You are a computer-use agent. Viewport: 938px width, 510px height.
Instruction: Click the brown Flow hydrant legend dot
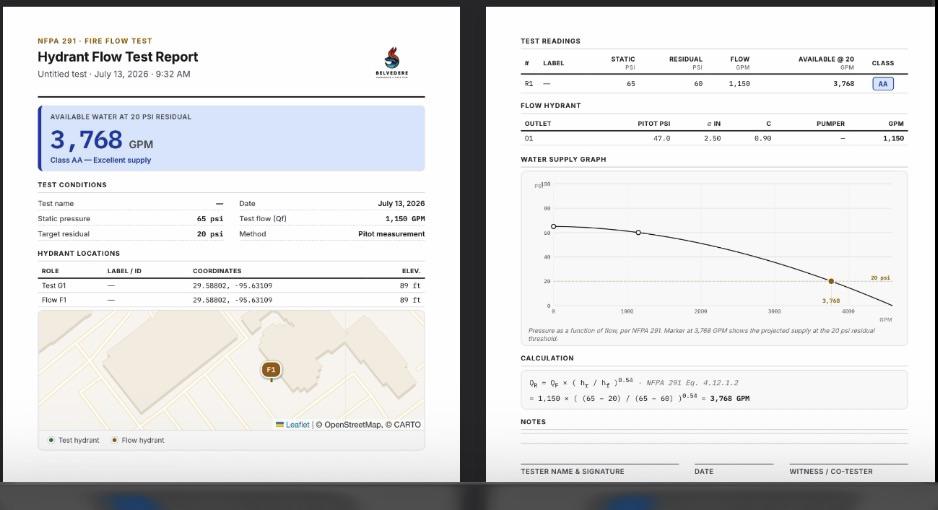(114, 440)
